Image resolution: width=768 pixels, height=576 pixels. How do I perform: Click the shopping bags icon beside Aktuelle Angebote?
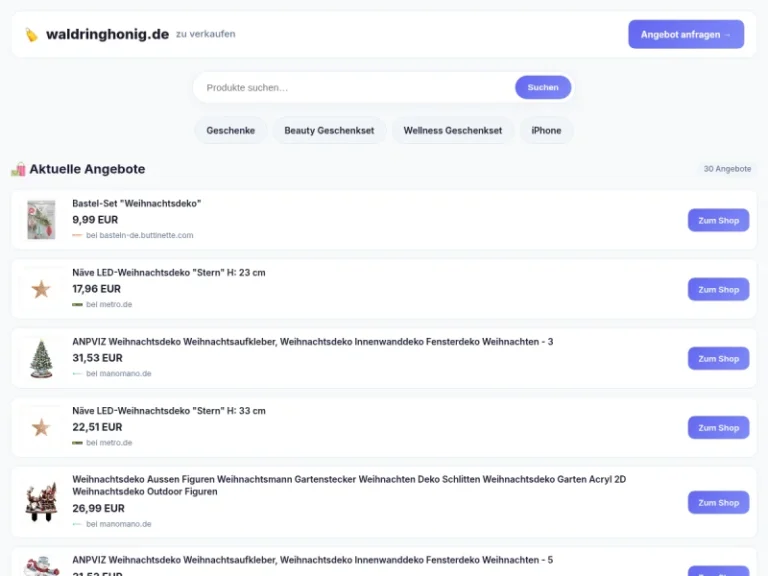(18, 169)
